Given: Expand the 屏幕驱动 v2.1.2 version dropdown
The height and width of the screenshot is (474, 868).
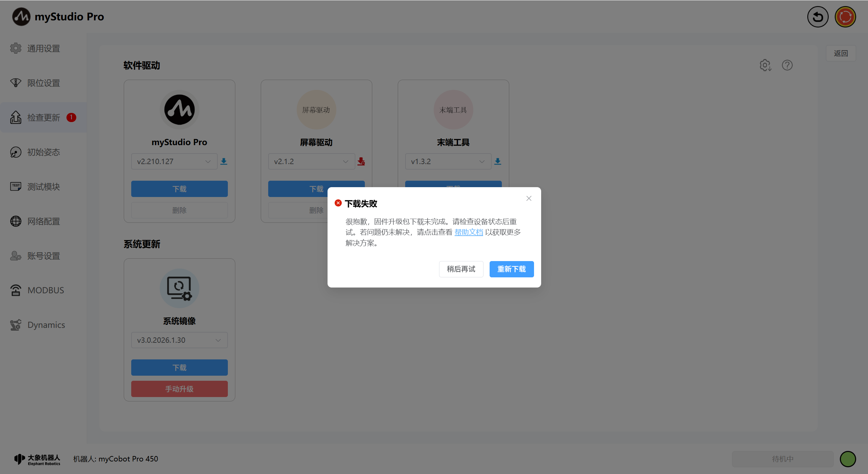Looking at the screenshot, I should (311, 161).
